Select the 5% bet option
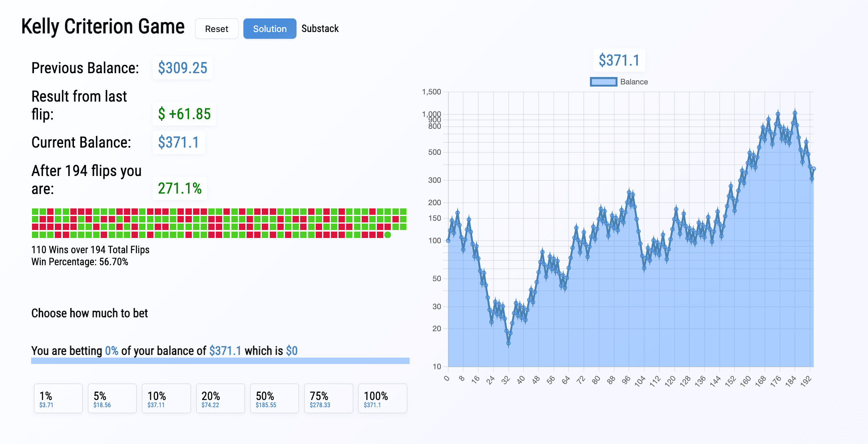Viewport: 868px width, 444px height. [112, 398]
